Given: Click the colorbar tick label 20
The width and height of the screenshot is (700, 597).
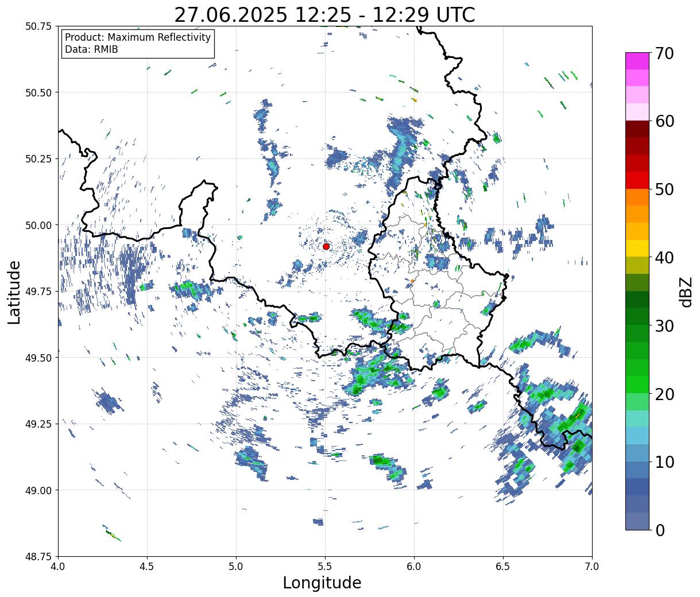Looking at the screenshot, I should (664, 394).
